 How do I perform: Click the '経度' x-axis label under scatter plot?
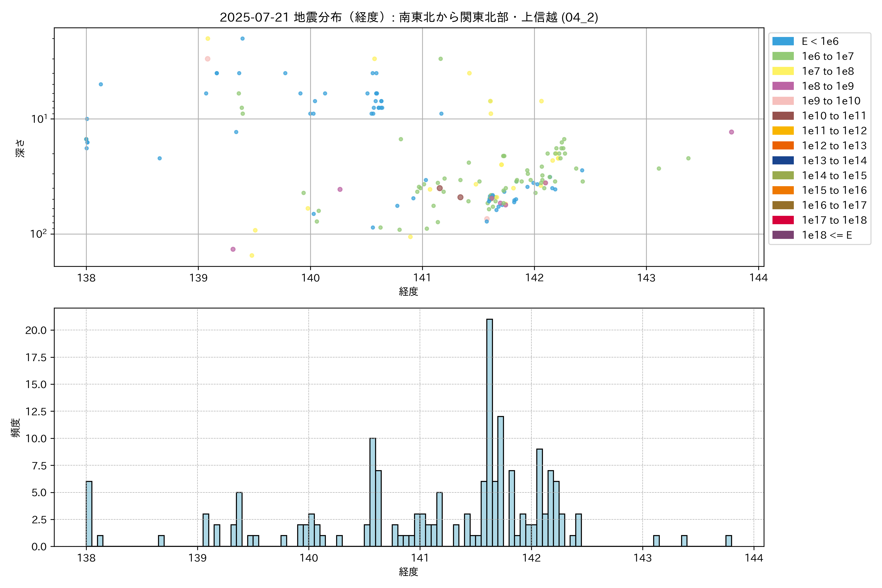(x=408, y=291)
